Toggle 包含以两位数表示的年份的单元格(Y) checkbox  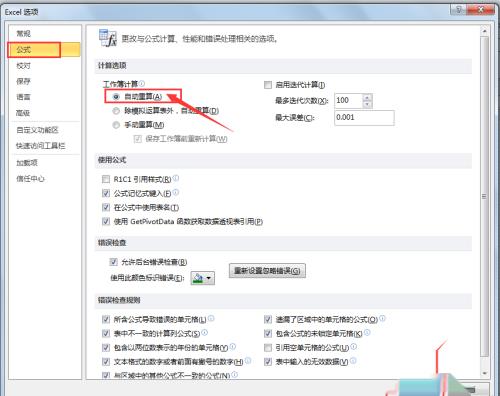[x=106, y=348]
